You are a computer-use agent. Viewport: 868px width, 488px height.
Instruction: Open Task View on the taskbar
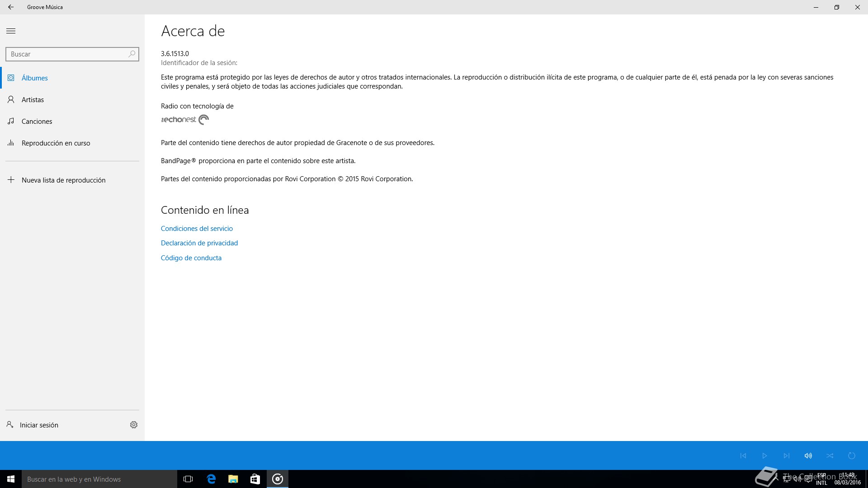tap(188, 479)
